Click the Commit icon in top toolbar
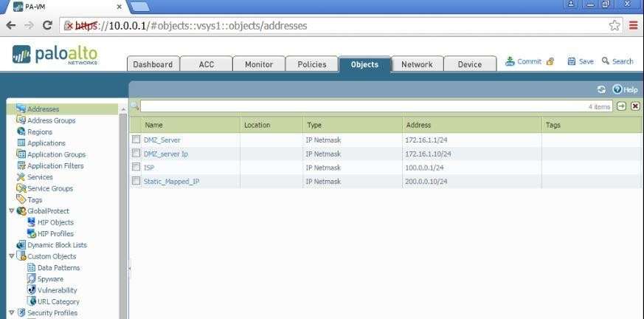 point(510,62)
